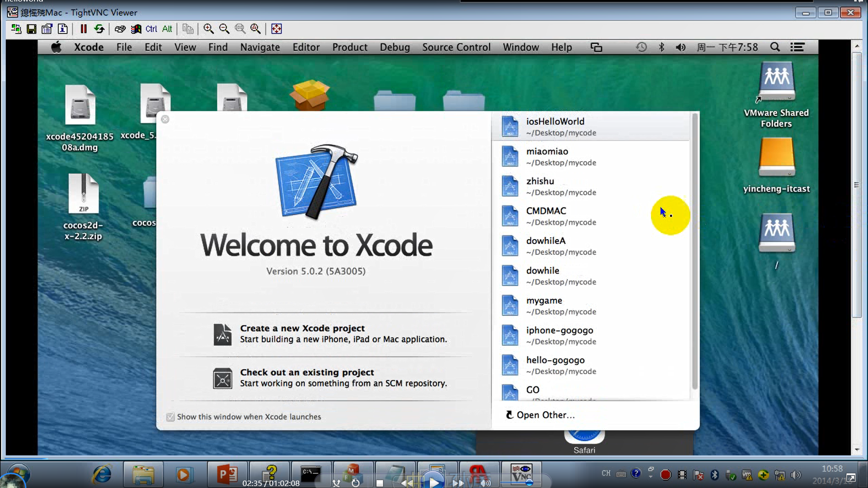The width and height of the screenshot is (868, 488).
Task: Open the Notification Center list icon
Action: [x=798, y=47]
